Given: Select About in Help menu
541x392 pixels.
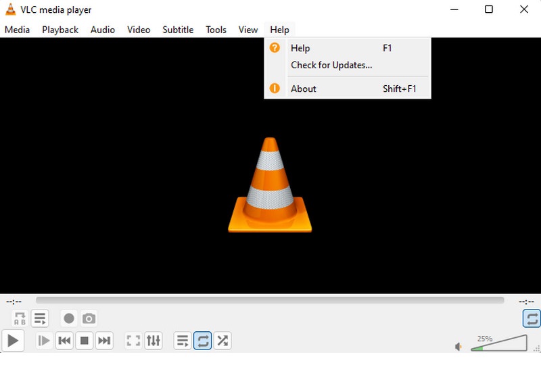Looking at the screenshot, I should tap(348, 89).
